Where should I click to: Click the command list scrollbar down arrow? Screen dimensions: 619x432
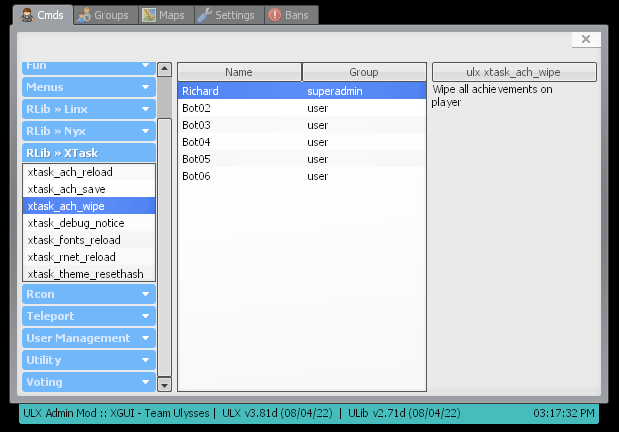tap(164, 384)
